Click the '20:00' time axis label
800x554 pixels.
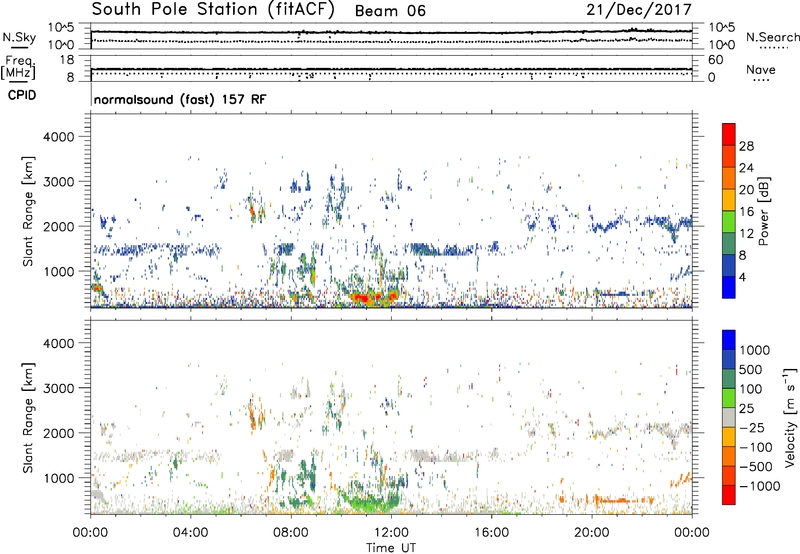coord(591,533)
